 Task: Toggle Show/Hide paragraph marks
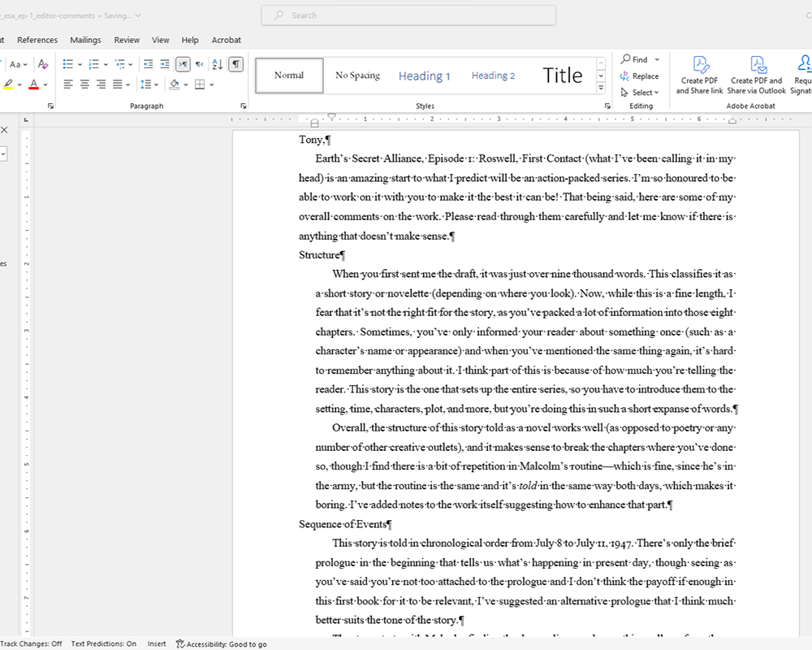[x=235, y=64]
